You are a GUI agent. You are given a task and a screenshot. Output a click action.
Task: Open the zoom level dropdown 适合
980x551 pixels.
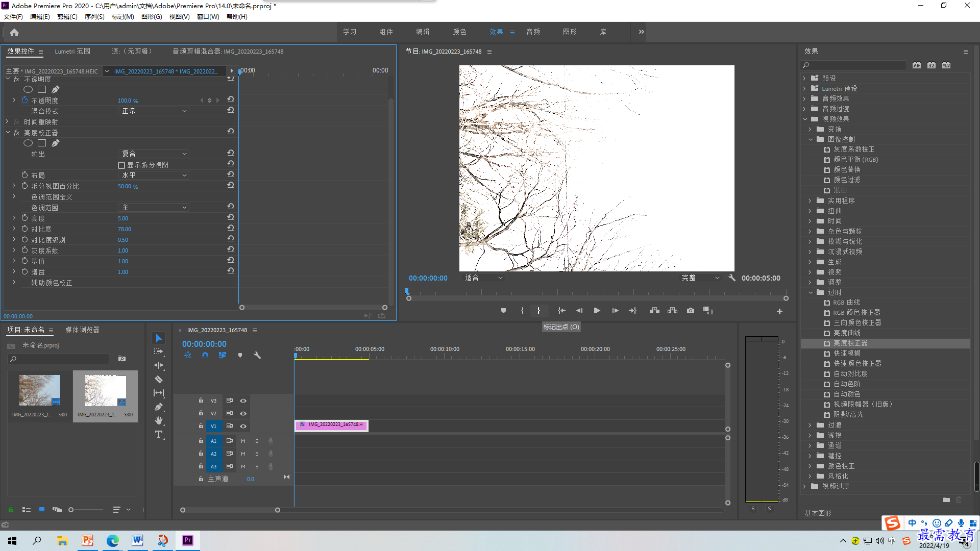[x=483, y=278]
